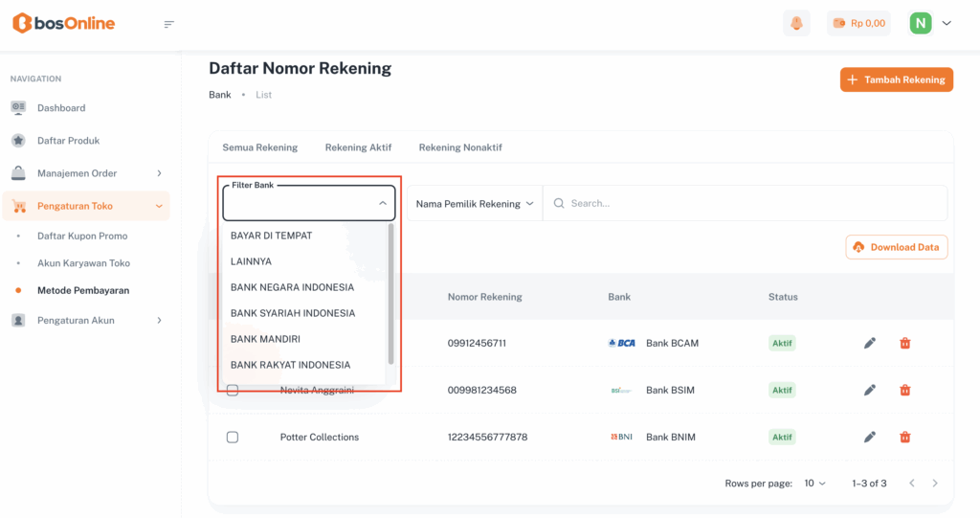This screenshot has height=518, width=980.
Task: Tick the Potter Collections row checkbox
Action: [233, 437]
